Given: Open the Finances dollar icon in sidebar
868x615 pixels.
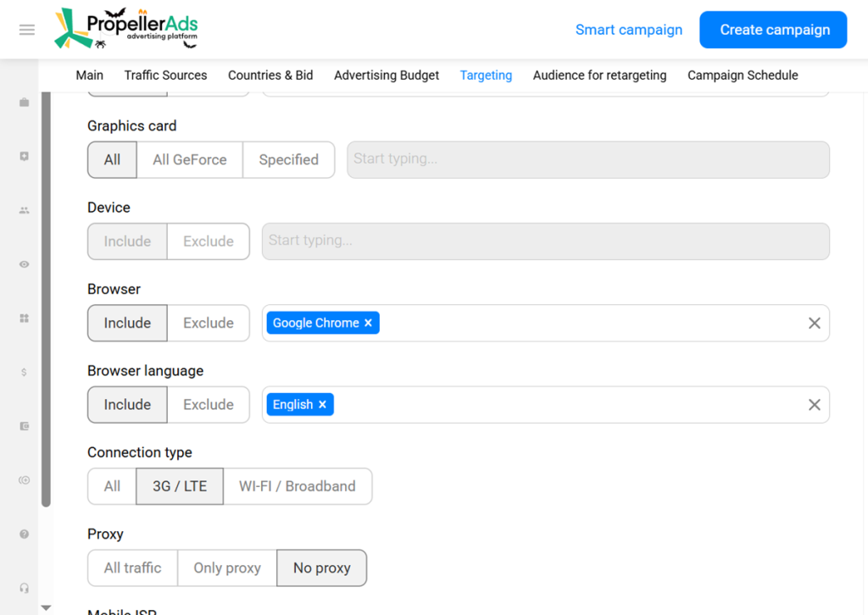Looking at the screenshot, I should pyautogui.click(x=23, y=372).
